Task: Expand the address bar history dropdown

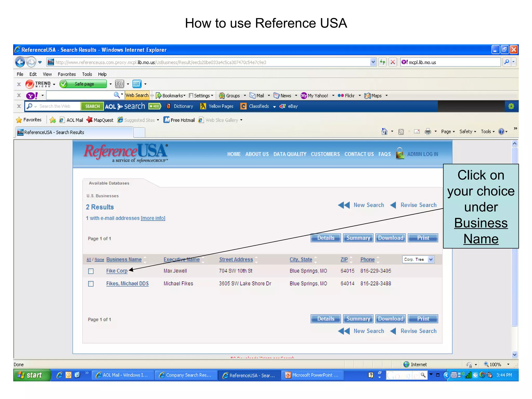Action: (x=373, y=62)
